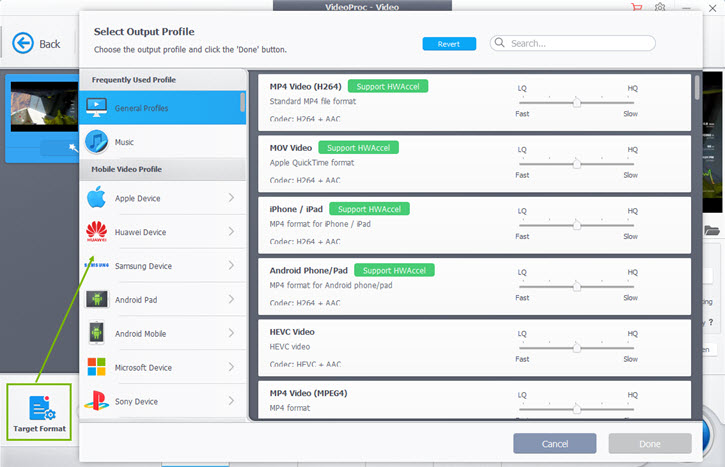Click the Back arrow icon

pos(23,43)
